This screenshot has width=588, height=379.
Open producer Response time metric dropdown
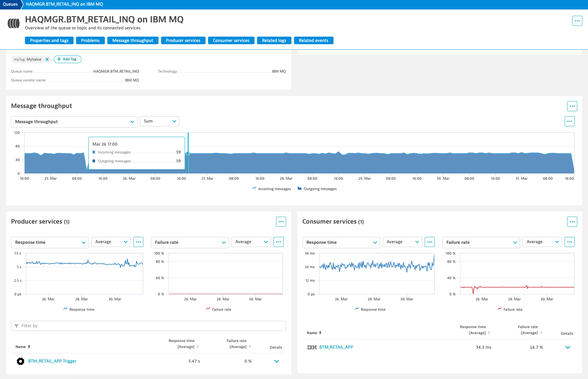pyautogui.click(x=50, y=243)
